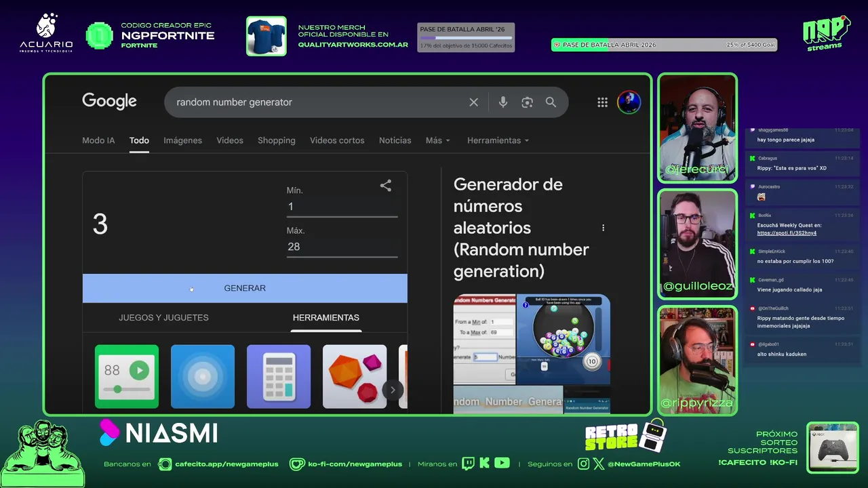Screen dimensions: 868x488
Task: Click the QUALITYARTWORKS.COM.AR merch text
Action: pyautogui.click(x=353, y=45)
